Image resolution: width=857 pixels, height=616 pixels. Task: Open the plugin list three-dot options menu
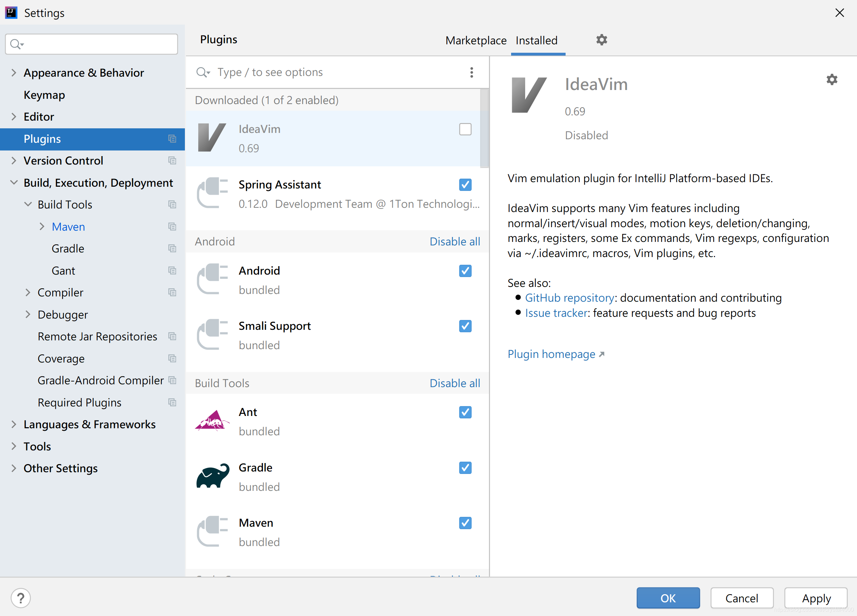coord(472,72)
